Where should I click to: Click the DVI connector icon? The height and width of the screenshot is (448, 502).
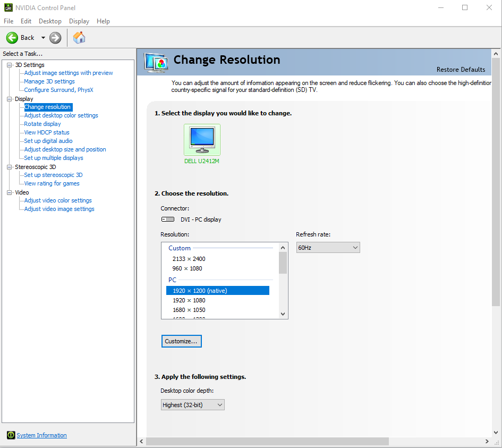pos(168,219)
